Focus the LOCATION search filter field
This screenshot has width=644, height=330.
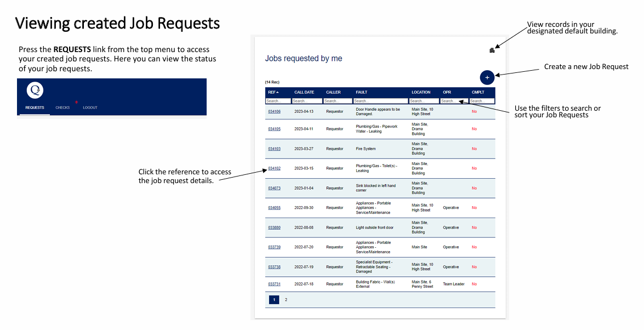click(x=424, y=101)
